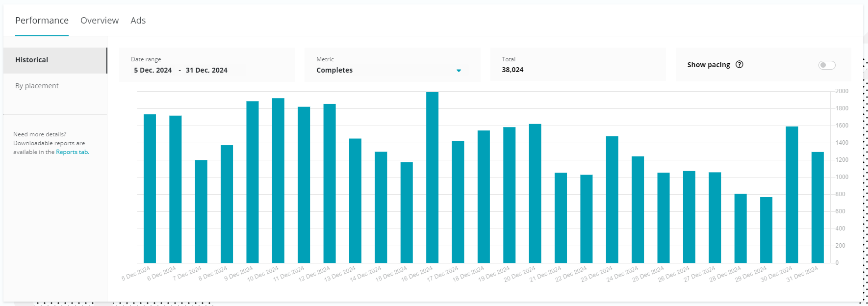Click the 31 Dec 2024 bar

817,207
